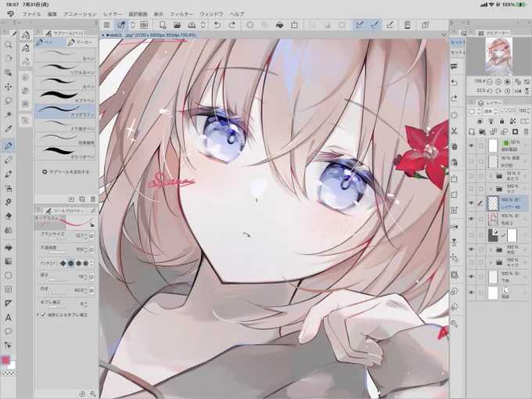532x399 pixels.
Task: Show the あたり folder layer
Action: click(471, 176)
